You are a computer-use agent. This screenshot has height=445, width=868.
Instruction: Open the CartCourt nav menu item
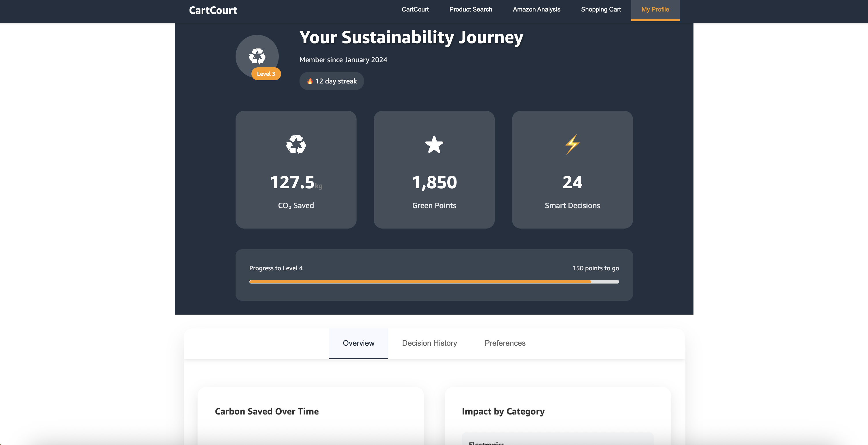tap(415, 9)
